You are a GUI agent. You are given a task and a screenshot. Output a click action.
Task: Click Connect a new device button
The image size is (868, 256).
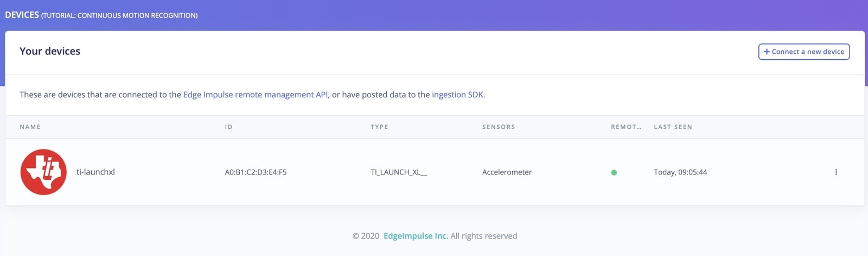pyautogui.click(x=804, y=52)
